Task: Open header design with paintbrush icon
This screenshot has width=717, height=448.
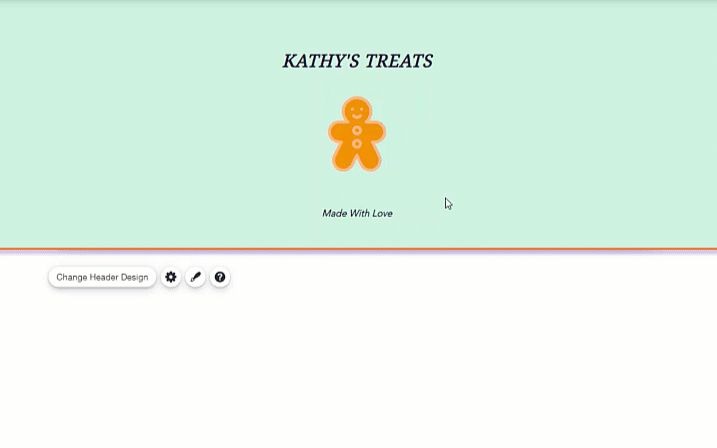Action: 196,277
